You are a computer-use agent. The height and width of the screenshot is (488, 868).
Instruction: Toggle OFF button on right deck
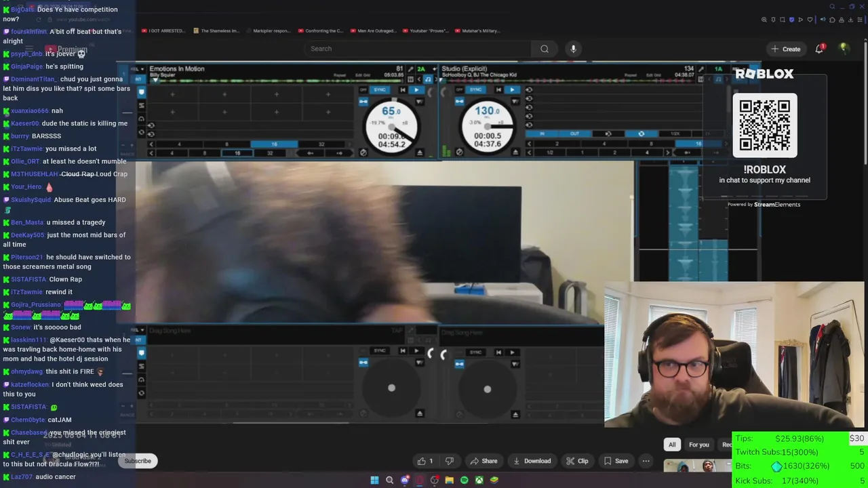459,89
